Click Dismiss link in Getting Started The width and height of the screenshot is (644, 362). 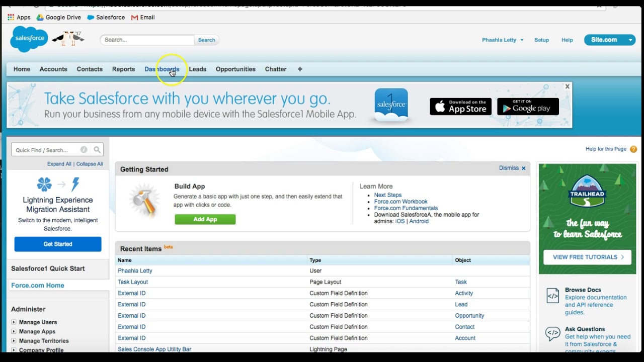[x=509, y=168]
